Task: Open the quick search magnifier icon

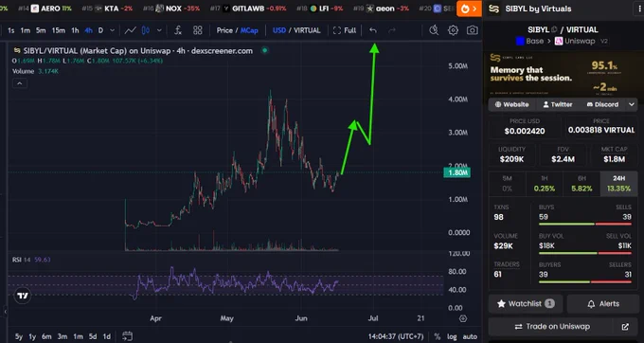Action: click(x=434, y=30)
